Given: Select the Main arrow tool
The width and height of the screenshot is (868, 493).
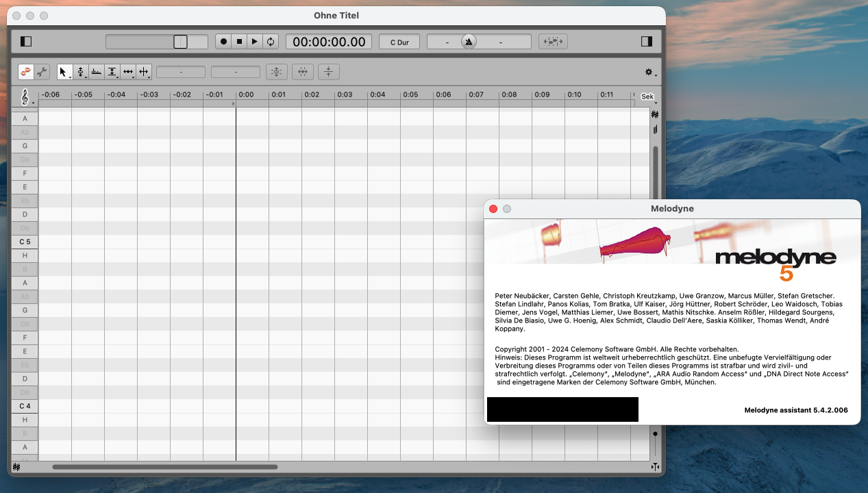Looking at the screenshot, I should (63, 71).
